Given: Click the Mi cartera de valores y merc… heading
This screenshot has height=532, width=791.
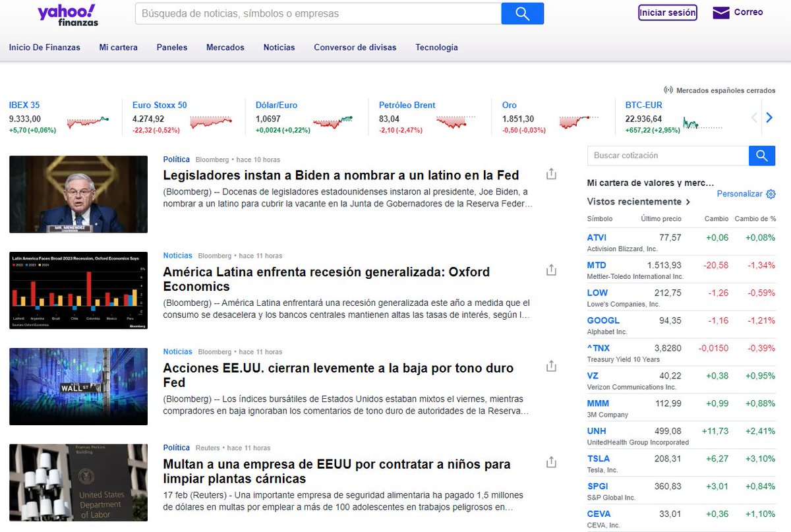Looking at the screenshot, I should coord(651,183).
